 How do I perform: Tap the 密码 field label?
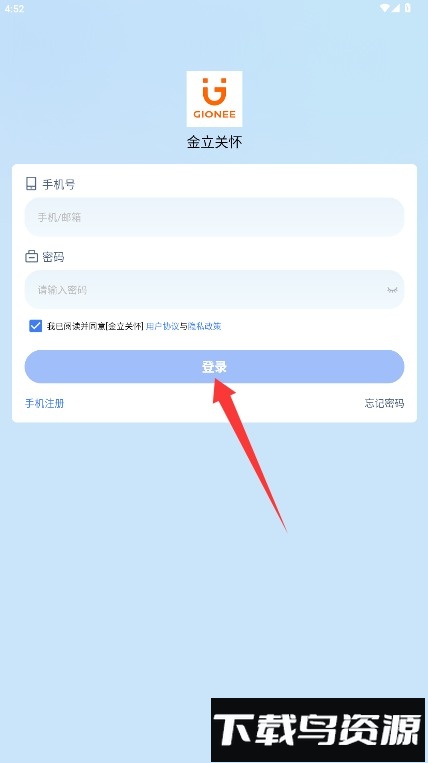pos(53,257)
